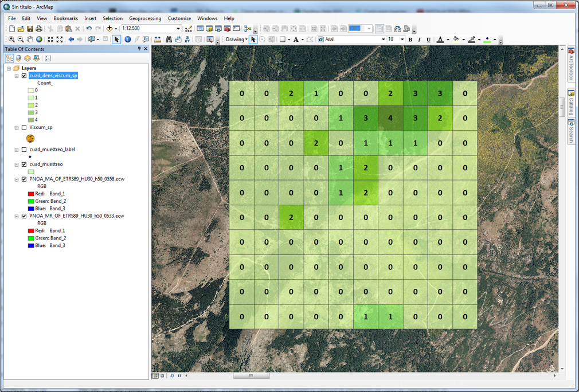Toggle bold text formatting
This screenshot has width=579, height=392.
pos(410,40)
